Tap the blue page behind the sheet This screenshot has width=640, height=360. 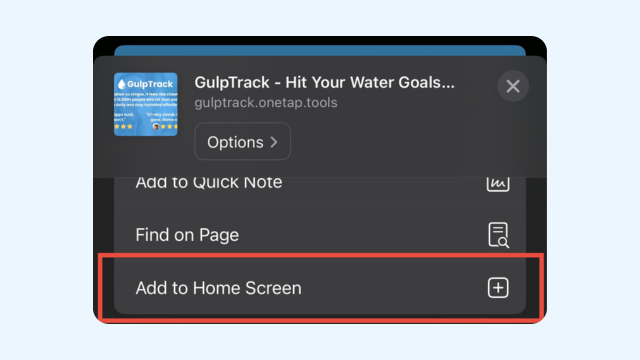[320, 51]
